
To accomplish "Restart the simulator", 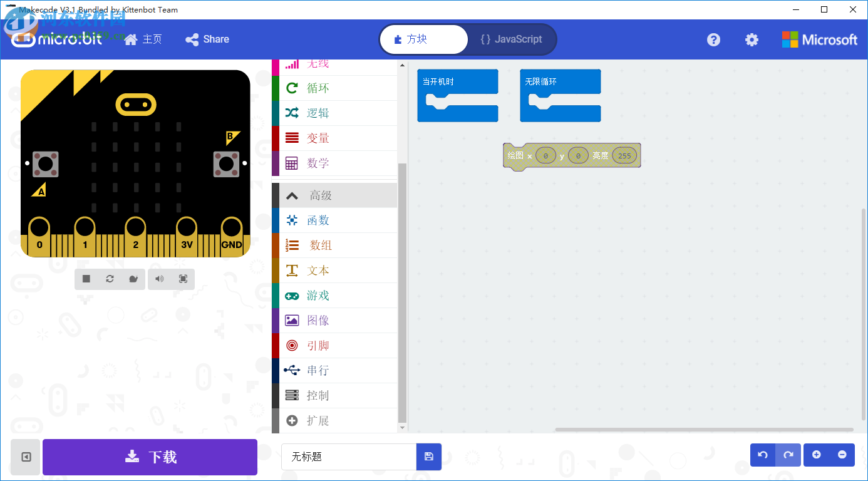I will pyautogui.click(x=110, y=279).
